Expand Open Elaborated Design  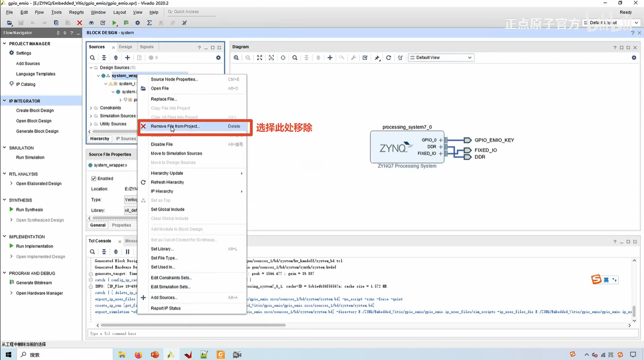click(11, 183)
